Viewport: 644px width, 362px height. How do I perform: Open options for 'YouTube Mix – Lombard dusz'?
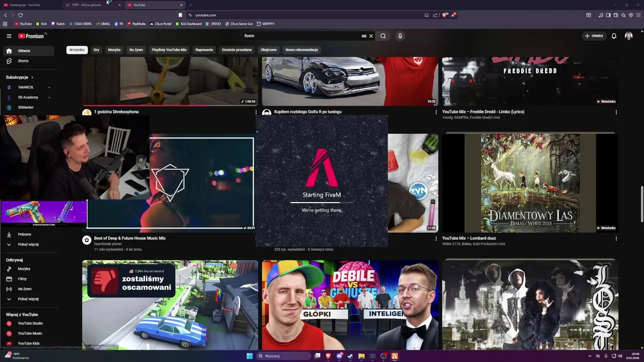click(x=616, y=239)
